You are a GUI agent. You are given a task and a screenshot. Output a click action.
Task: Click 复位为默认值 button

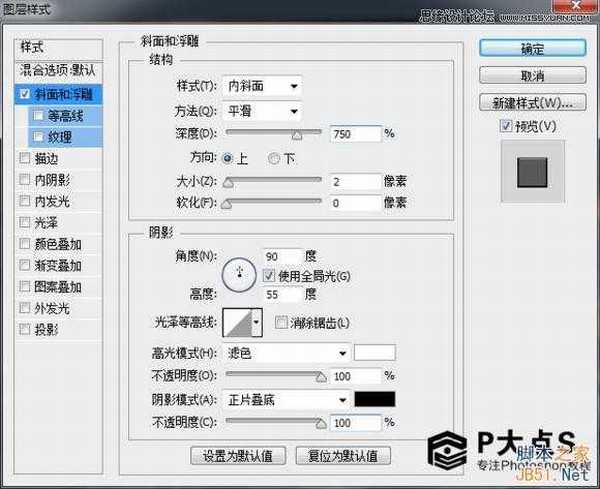(x=342, y=455)
